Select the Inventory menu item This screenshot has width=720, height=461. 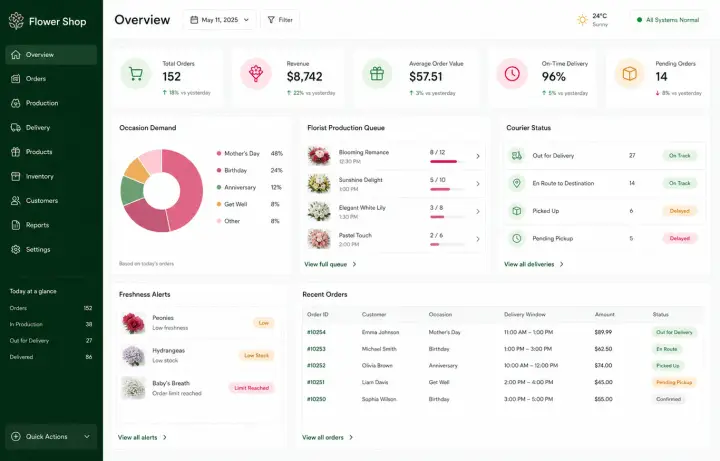[51, 176]
